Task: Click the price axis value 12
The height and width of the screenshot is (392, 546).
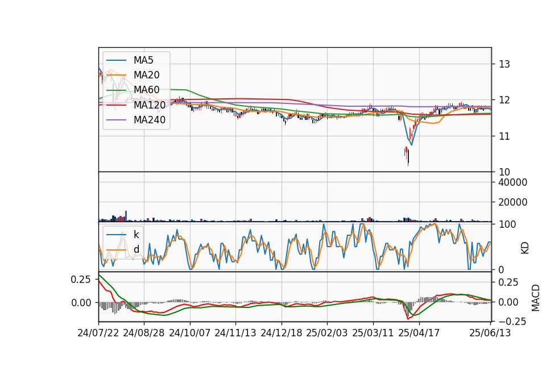Action: 504,100
